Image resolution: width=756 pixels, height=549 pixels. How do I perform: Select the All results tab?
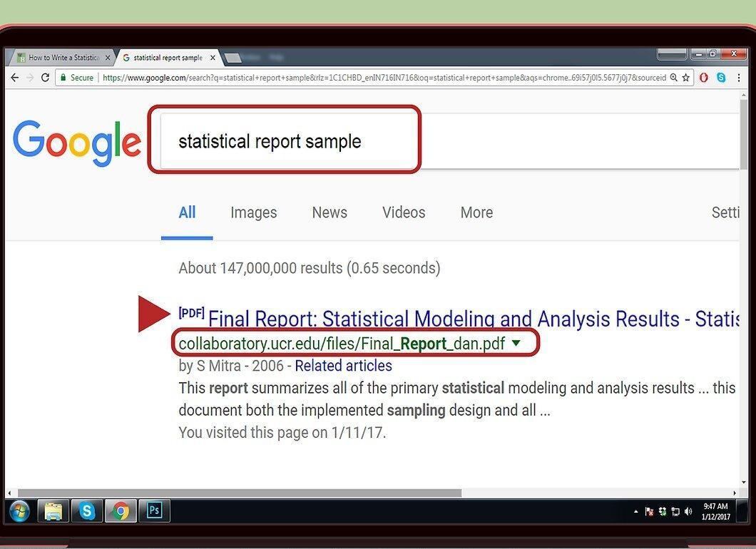click(187, 212)
